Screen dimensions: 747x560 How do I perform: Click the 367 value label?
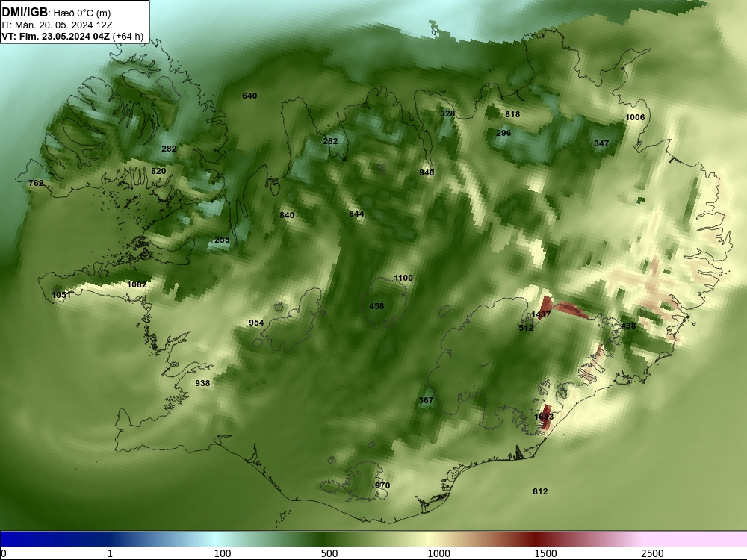(x=426, y=400)
